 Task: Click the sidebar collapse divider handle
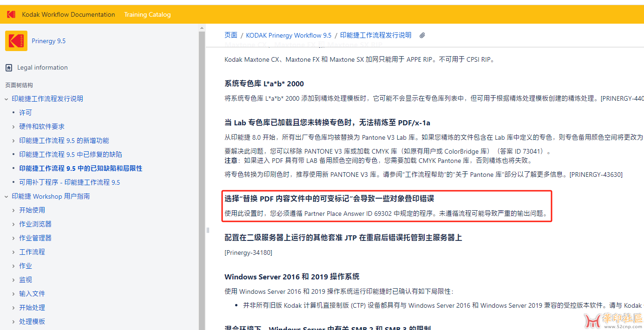(208, 230)
